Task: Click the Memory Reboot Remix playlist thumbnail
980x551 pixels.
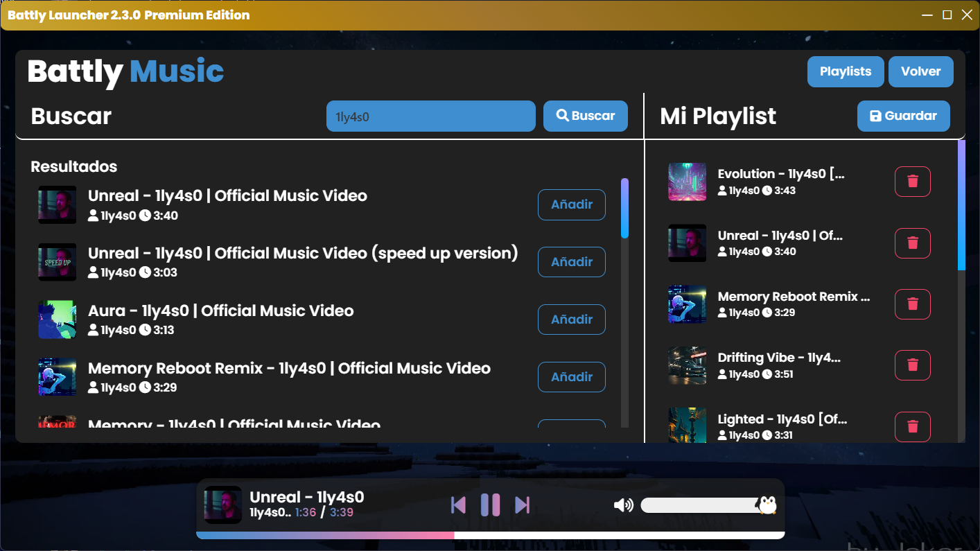Action: click(x=687, y=304)
